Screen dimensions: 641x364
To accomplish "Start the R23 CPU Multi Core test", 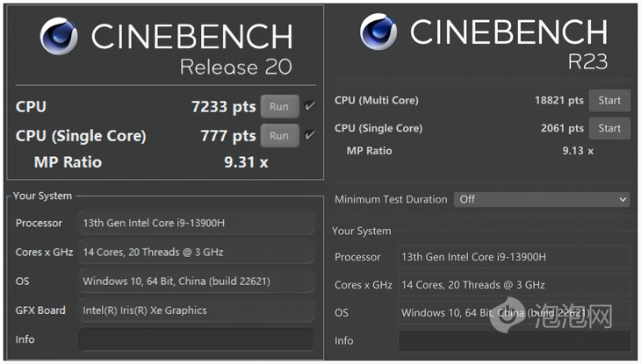I will tap(609, 100).
